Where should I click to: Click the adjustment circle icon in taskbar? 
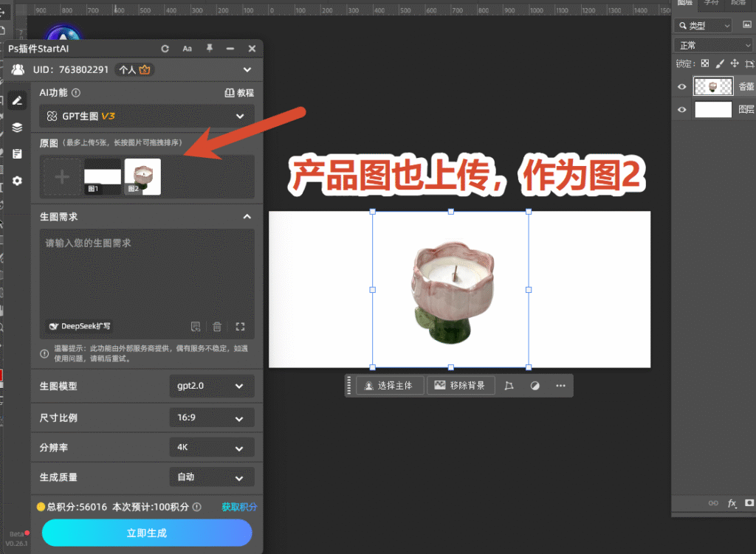535,385
